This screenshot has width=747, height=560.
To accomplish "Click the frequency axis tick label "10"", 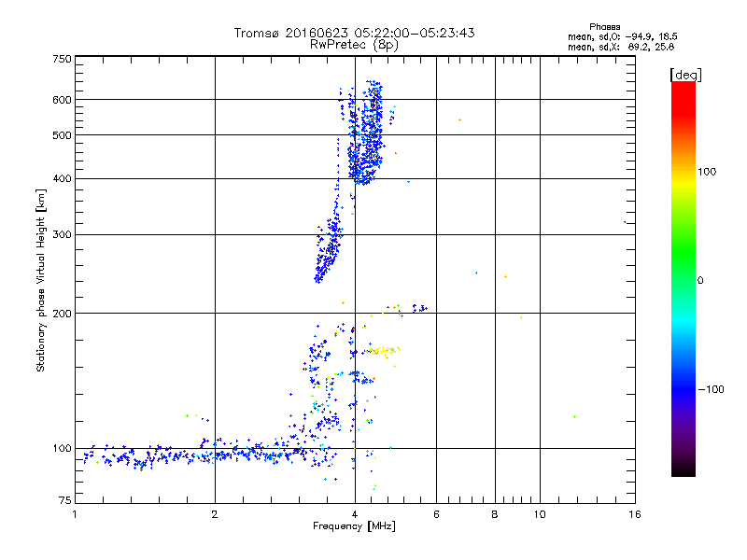I will tap(540, 514).
